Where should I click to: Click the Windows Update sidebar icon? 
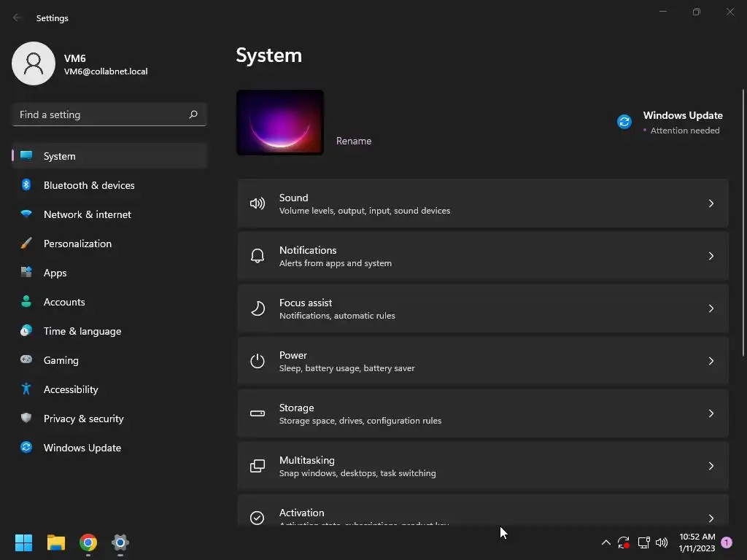coord(26,447)
